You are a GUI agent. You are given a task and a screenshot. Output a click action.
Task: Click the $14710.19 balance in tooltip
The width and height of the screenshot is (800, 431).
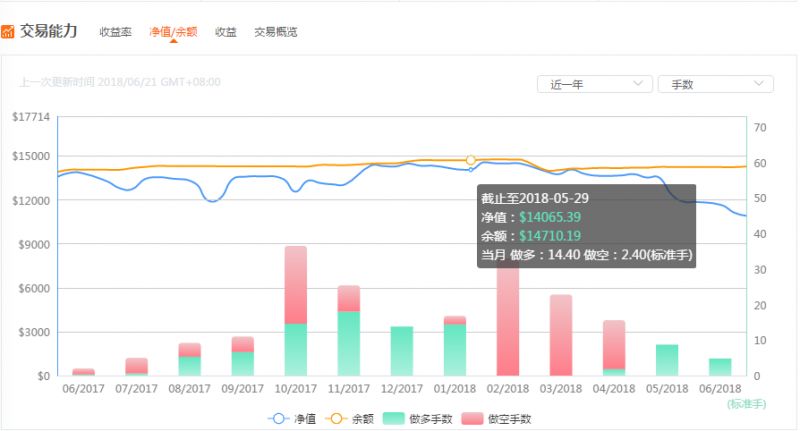[550, 236]
